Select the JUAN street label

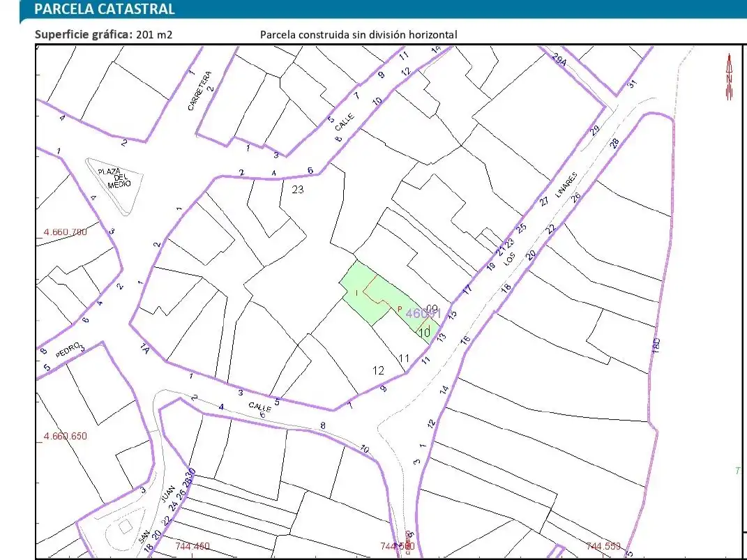coord(169,493)
